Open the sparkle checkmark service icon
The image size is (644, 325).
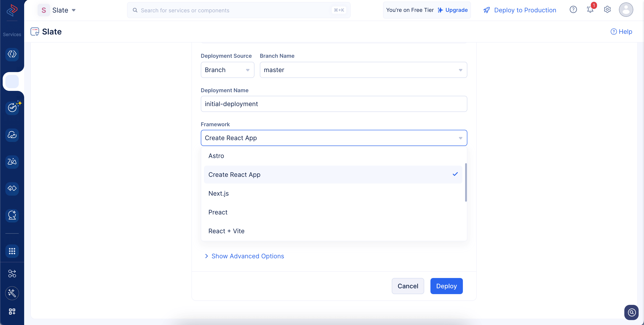12,108
